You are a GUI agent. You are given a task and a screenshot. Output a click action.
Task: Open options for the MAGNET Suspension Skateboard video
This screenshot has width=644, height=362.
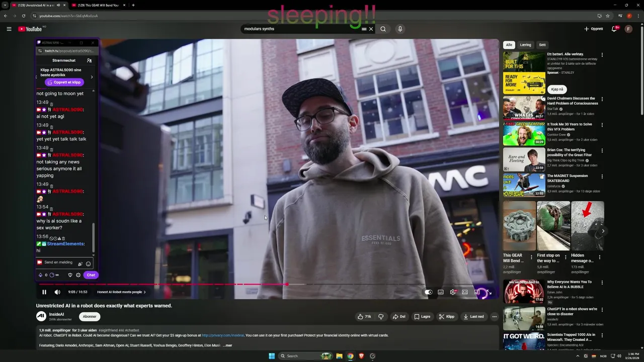pyautogui.click(x=602, y=176)
